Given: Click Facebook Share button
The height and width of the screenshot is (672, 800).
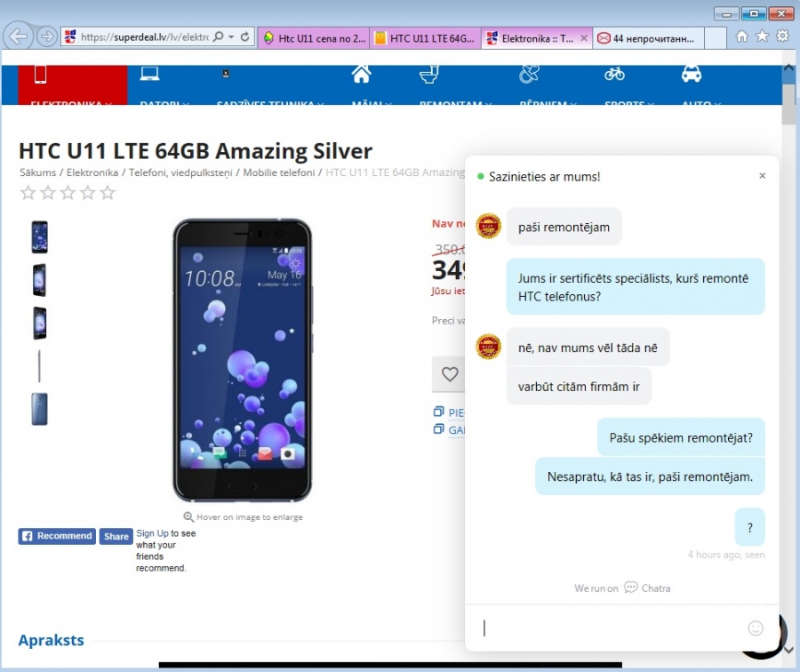Looking at the screenshot, I should (x=116, y=536).
